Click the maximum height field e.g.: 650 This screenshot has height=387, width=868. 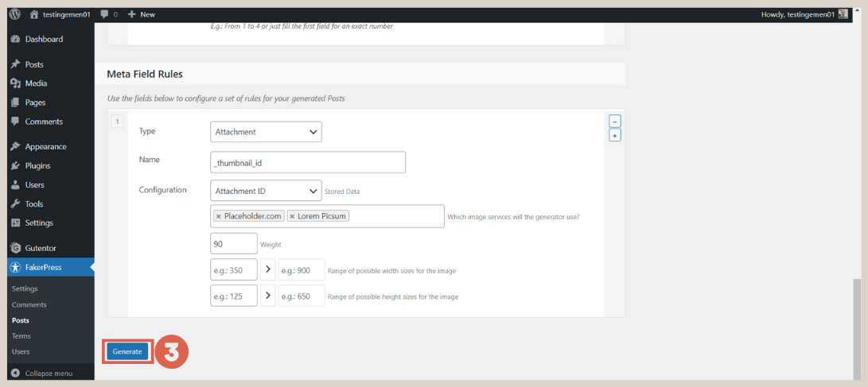coord(302,296)
